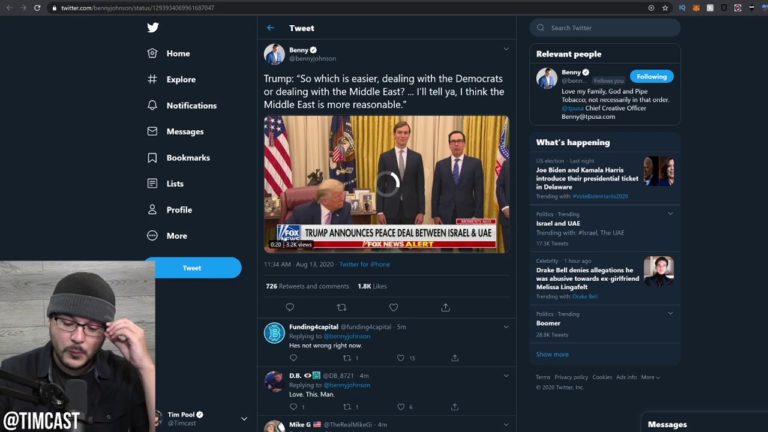Screen dimensions: 768x432
Task: Click into the Search Twitter field
Action: [x=605, y=28]
